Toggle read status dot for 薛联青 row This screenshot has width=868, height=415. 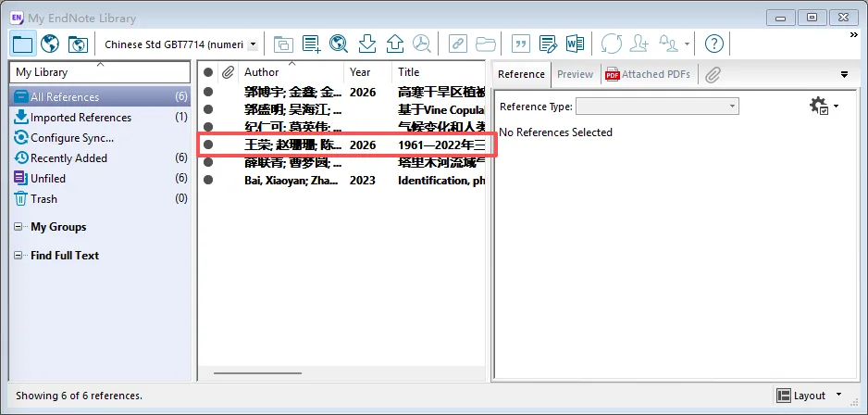pos(208,162)
